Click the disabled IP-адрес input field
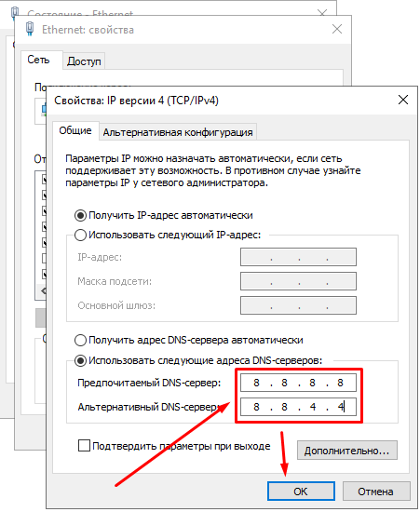The image size is (420, 512). click(x=298, y=257)
